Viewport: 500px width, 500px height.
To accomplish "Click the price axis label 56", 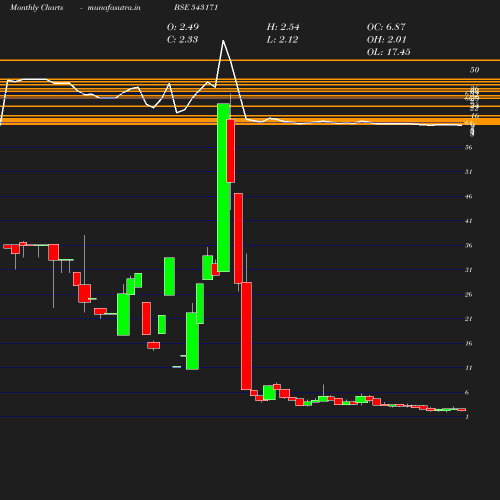I will [x=468, y=147].
